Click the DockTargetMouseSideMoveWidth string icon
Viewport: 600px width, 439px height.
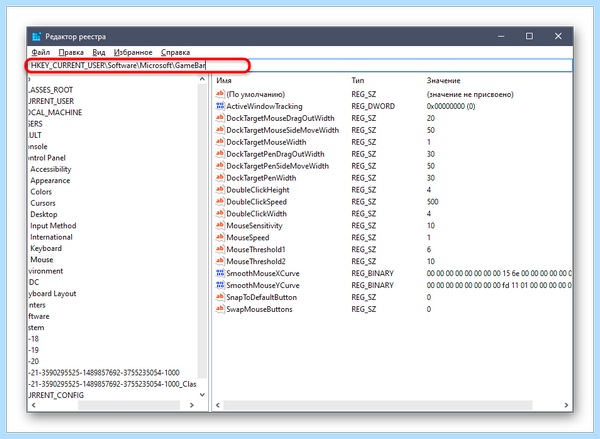pyautogui.click(x=220, y=130)
